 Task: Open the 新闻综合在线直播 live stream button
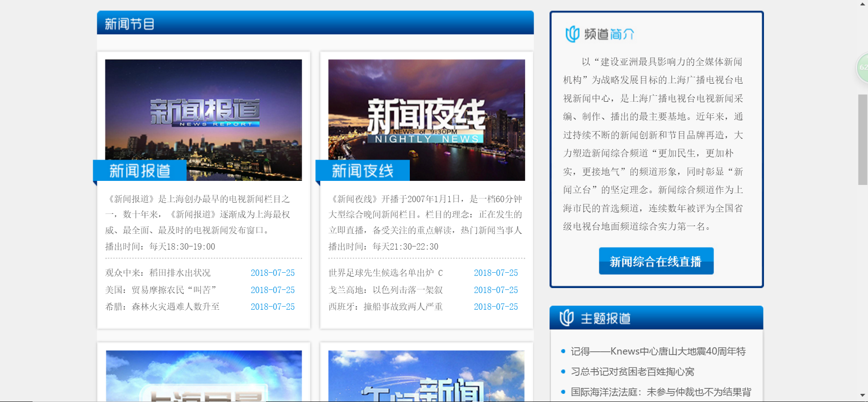pos(656,261)
